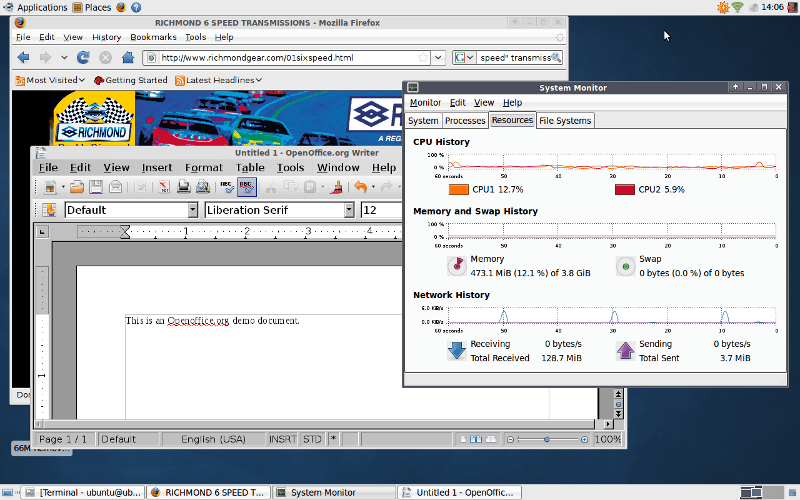
Task: Open Monitor menu in System Monitor
Action: [x=425, y=103]
